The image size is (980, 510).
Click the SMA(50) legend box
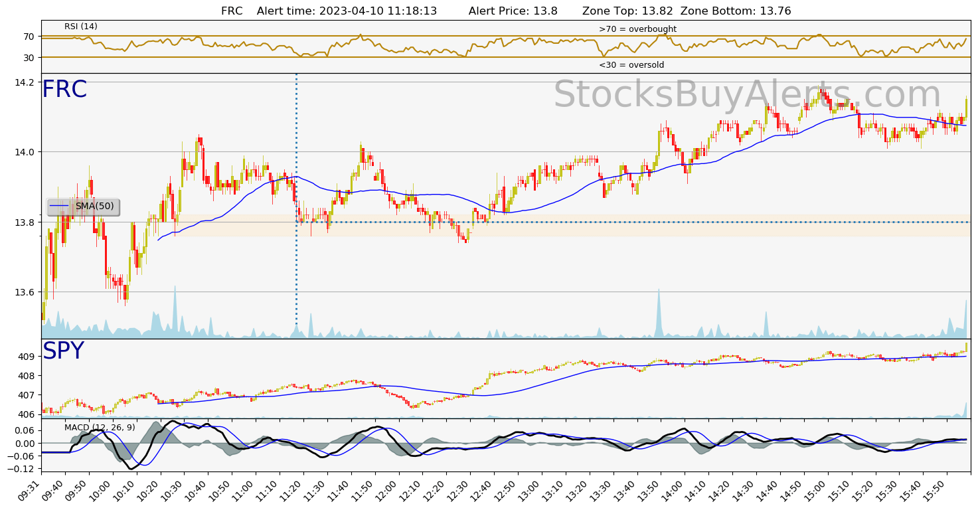(83, 207)
